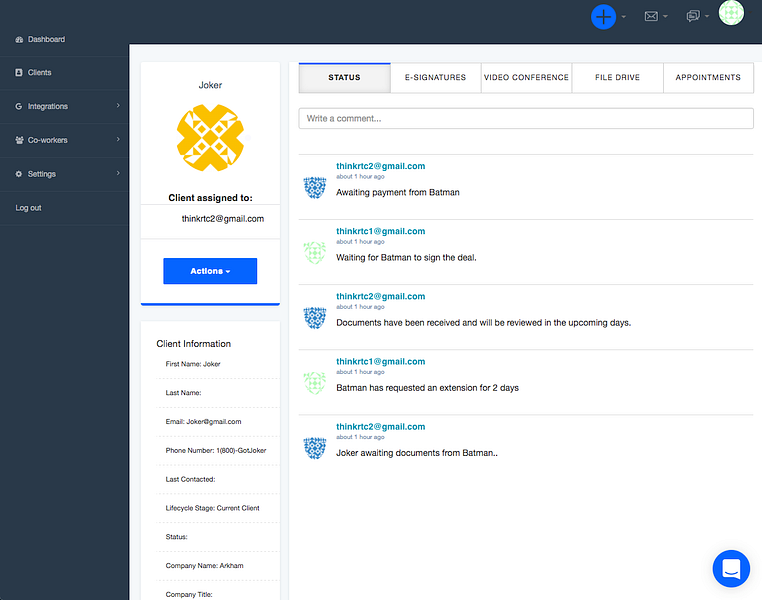Open the Actions dropdown button
The width and height of the screenshot is (762, 600).
(210, 271)
